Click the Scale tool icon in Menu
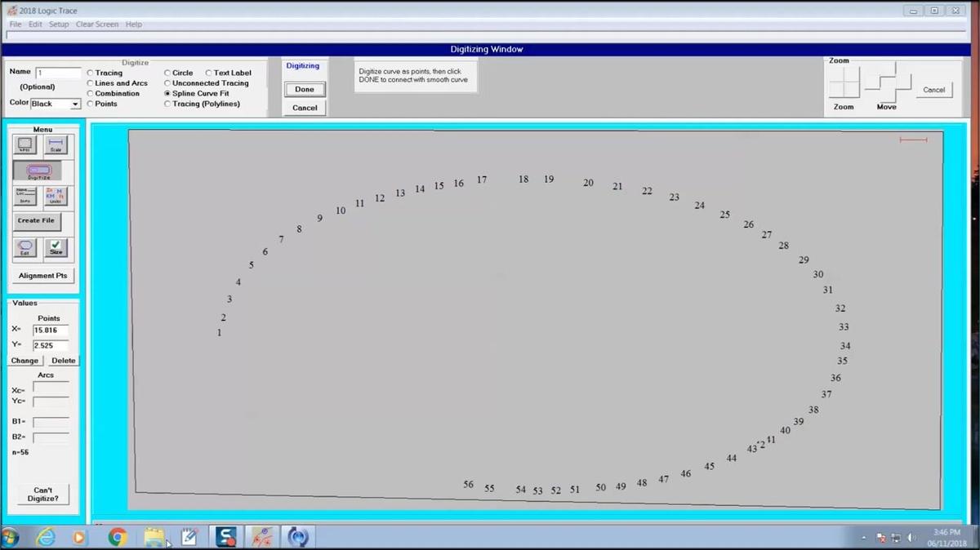Viewport: 980px width, 550px height. coord(56,146)
